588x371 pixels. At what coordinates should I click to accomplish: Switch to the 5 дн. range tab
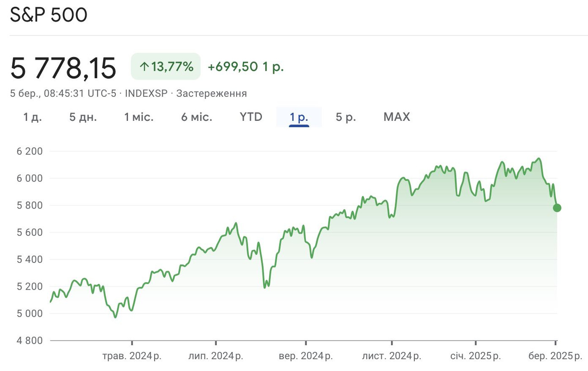83,117
